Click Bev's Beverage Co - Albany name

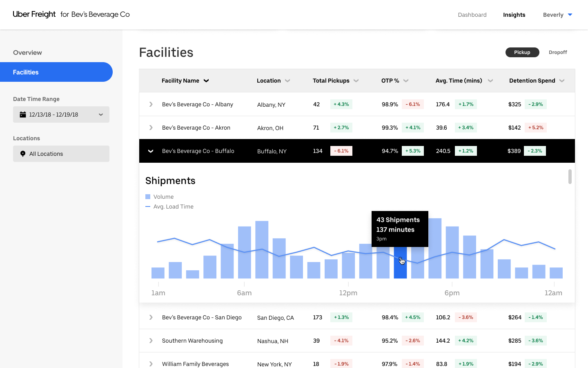click(x=198, y=104)
